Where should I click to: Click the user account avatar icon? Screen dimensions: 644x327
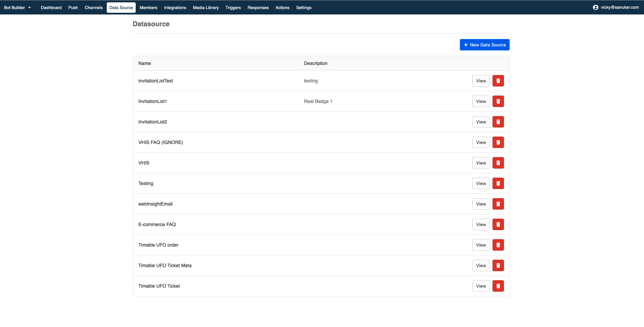click(596, 7)
